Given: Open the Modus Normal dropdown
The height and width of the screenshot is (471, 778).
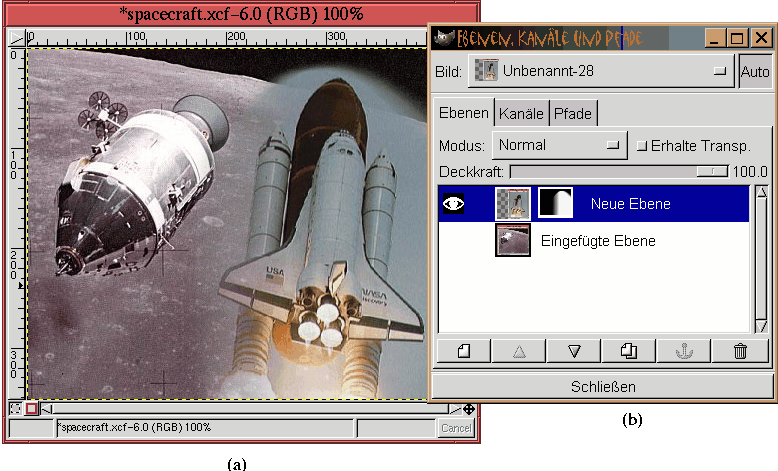Looking at the screenshot, I should click(559, 145).
